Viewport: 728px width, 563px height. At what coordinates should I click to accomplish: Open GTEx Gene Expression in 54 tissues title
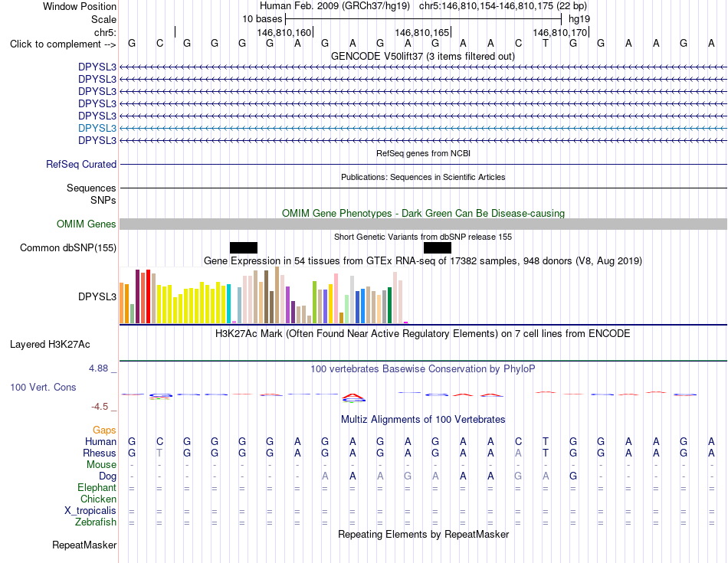coord(423,261)
